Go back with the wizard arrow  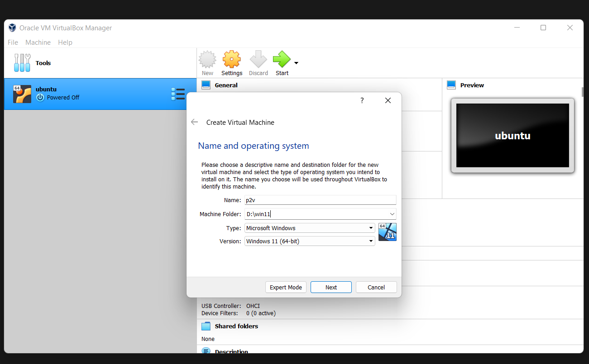[x=195, y=122]
